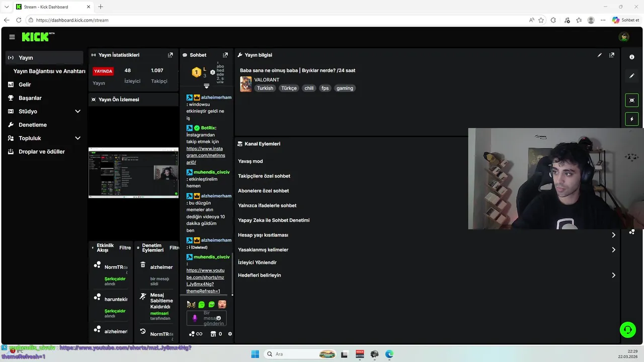Click the BotRix username in chat
Viewport: 644px width, 362px height.
[208, 128]
